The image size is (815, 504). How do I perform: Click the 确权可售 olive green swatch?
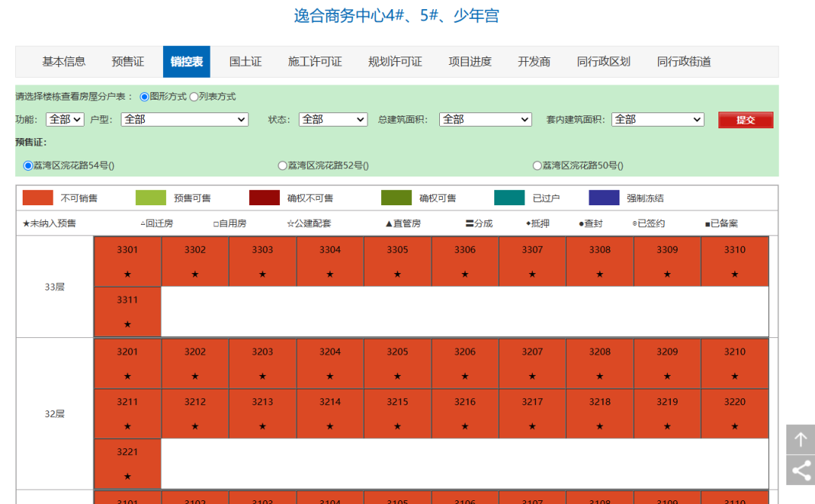[396, 198]
